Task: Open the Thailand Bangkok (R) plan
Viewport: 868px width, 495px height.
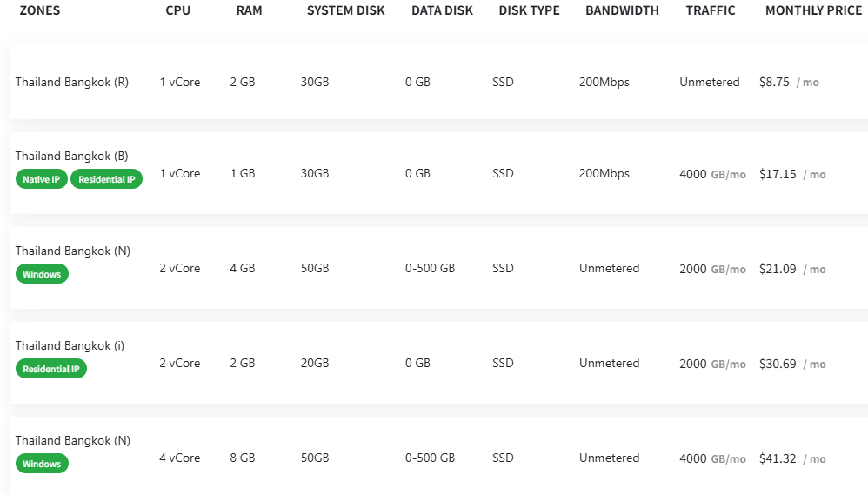Action: click(x=72, y=82)
